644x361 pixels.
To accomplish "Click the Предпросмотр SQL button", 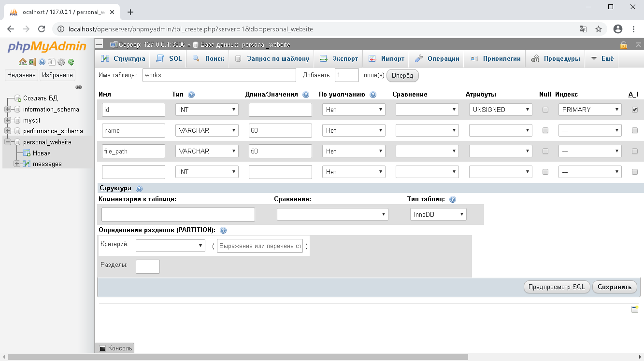I will 557,287.
